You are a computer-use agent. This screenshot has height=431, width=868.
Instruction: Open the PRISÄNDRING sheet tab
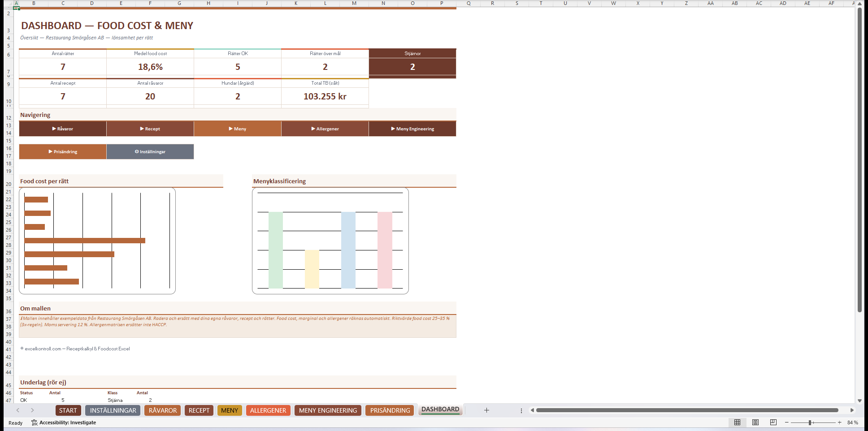[390, 410]
